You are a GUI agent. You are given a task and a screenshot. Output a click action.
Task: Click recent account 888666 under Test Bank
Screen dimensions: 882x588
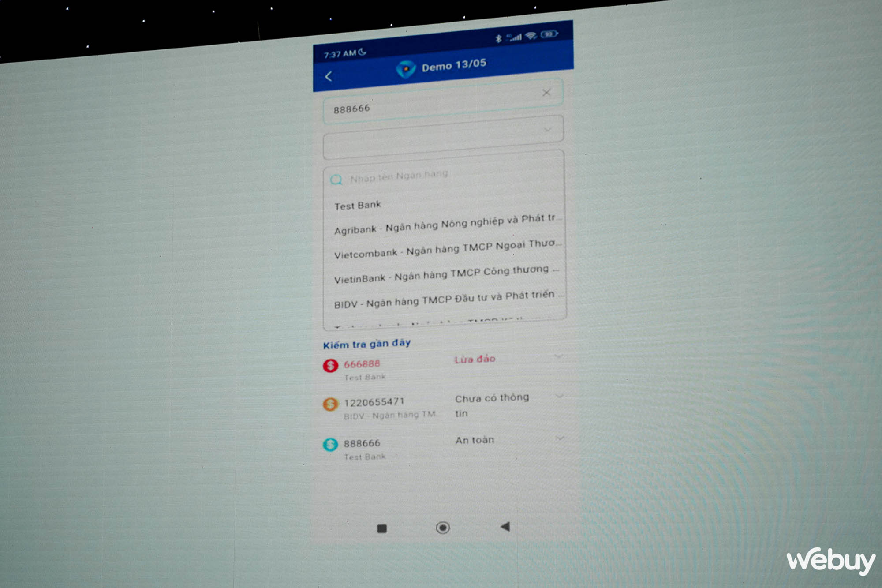(362, 443)
